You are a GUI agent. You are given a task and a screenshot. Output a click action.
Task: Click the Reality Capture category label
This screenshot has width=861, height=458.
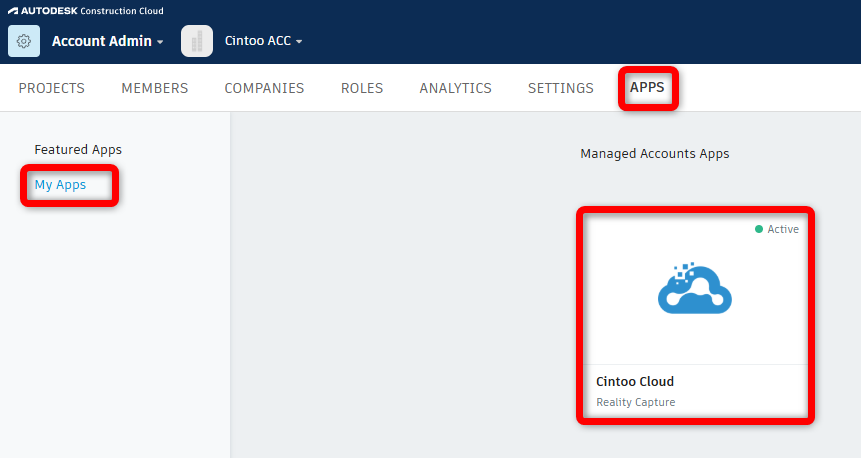pyautogui.click(x=636, y=403)
